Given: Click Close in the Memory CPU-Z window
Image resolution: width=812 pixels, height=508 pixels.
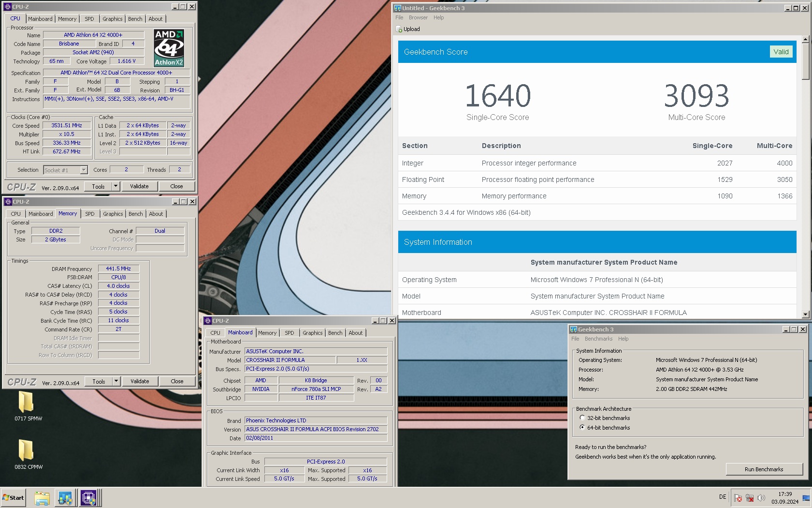Looking at the screenshot, I should [177, 381].
